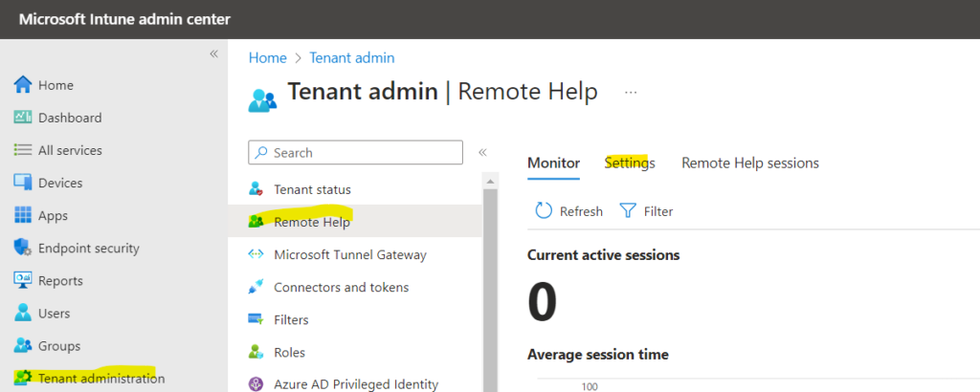Screen dimensions: 980x392
Task: Collapse the Tenant admin submenu pane
Action: click(482, 152)
